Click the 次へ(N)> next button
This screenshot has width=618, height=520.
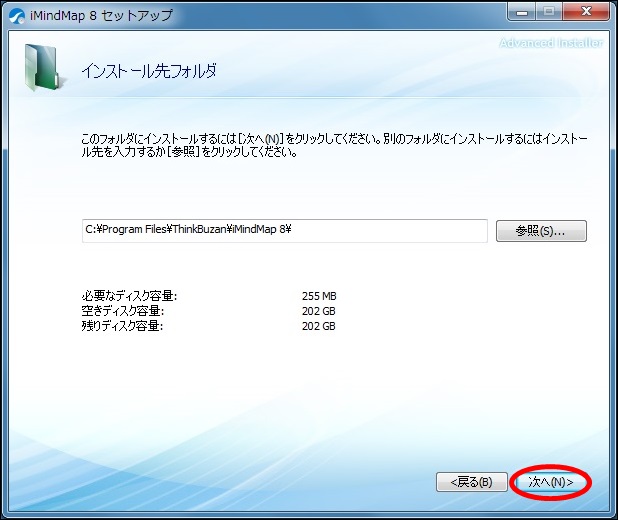tap(550, 482)
